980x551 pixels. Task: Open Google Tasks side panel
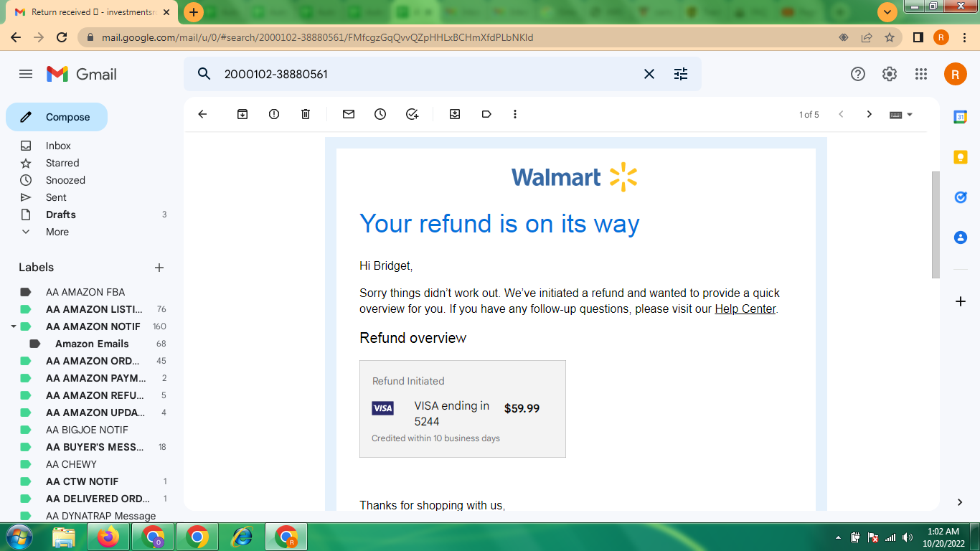pos(961,197)
